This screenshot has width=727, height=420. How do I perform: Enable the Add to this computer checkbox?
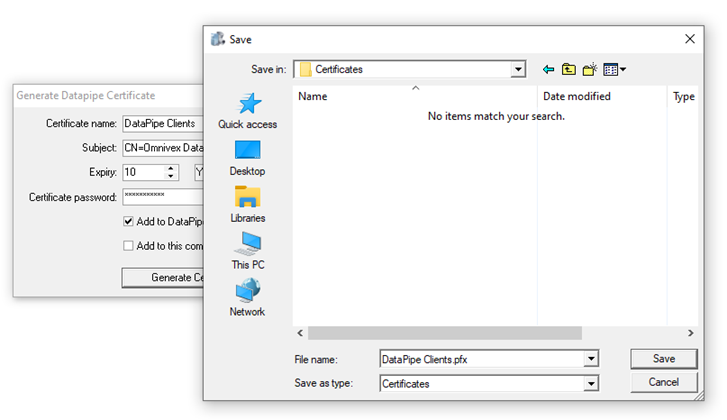(128, 245)
